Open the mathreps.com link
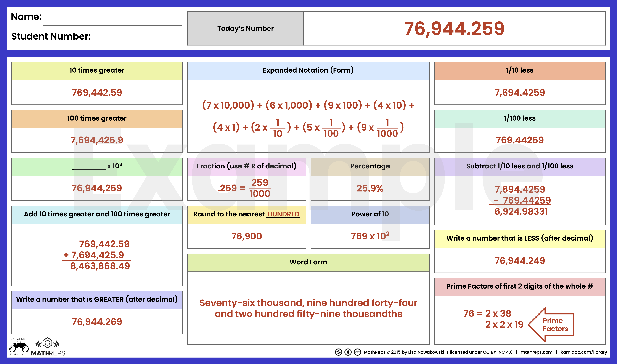Screen dimensions: 617x364 coord(536,352)
